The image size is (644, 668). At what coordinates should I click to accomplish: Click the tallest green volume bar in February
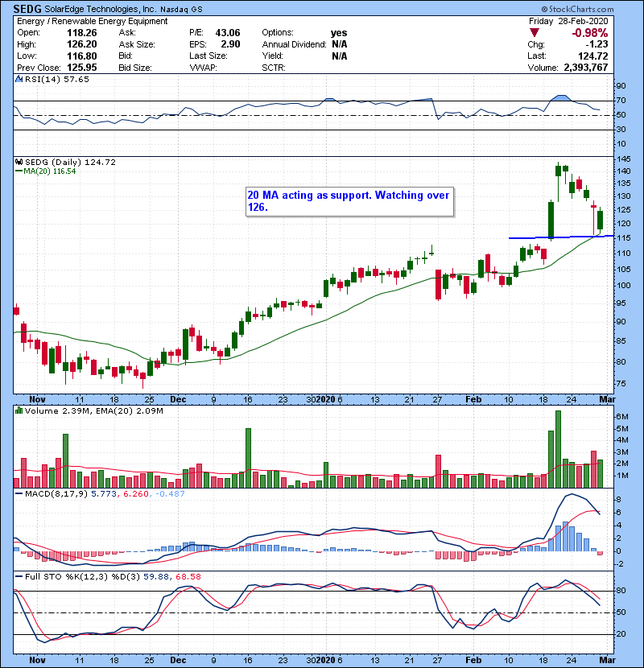coord(559,449)
